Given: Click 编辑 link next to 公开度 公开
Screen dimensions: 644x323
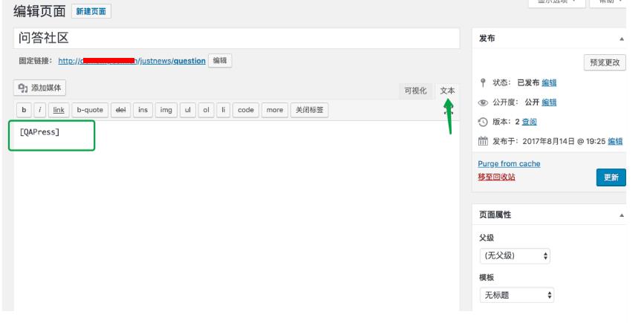Looking at the screenshot, I should click(x=549, y=102).
